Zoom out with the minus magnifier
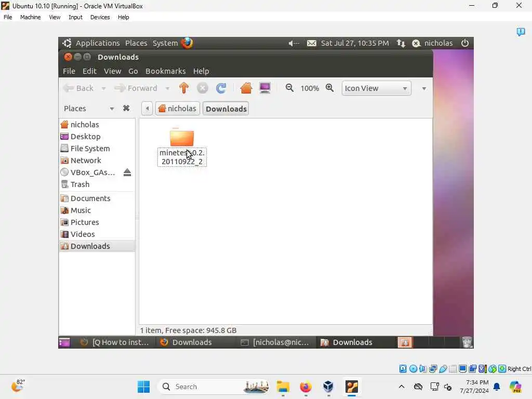 [289, 88]
